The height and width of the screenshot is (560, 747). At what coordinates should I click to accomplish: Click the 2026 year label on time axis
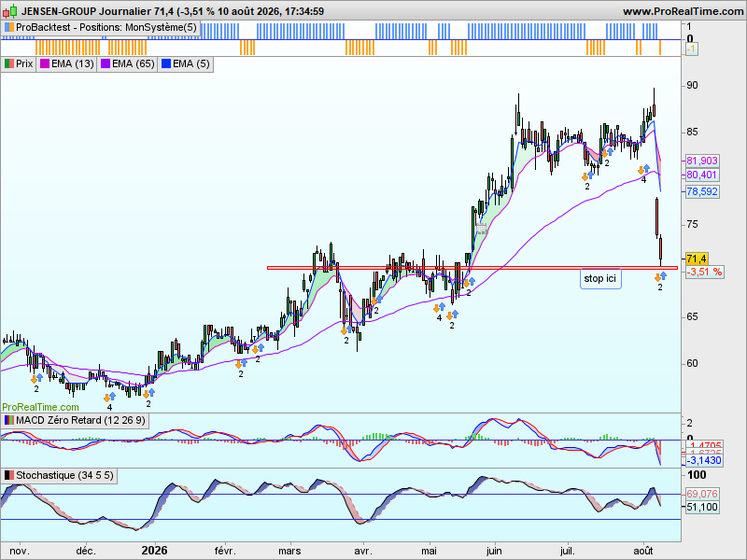click(x=154, y=551)
